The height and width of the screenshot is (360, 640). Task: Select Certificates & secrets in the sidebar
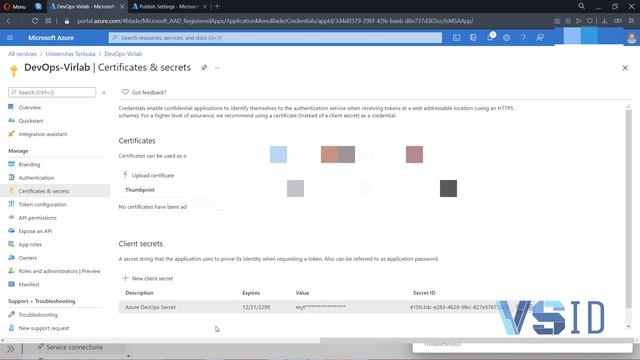click(43, 191)
